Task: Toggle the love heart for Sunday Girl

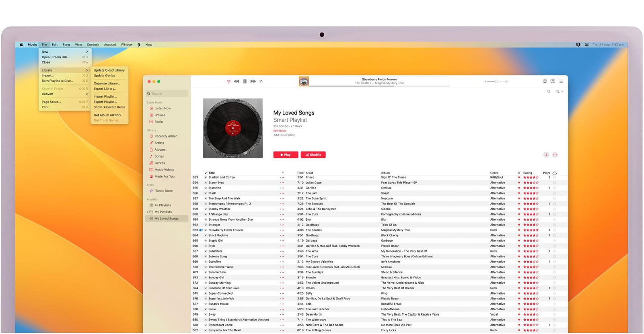Action: [519, 278]
